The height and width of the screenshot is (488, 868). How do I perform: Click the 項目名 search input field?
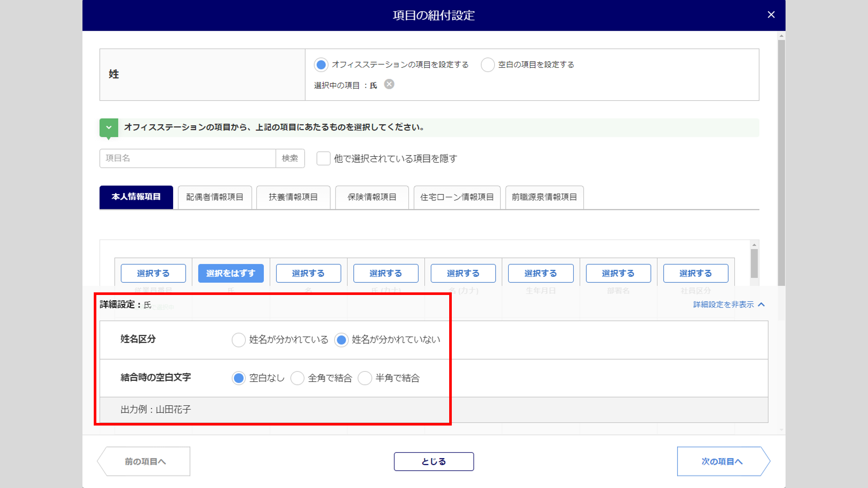(187, 158)
